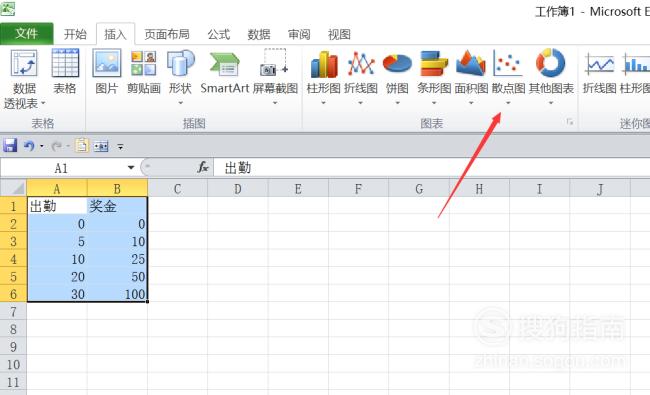
Task: Switch to the Formulas (公式) tab
Action: (x=218, y=34)
